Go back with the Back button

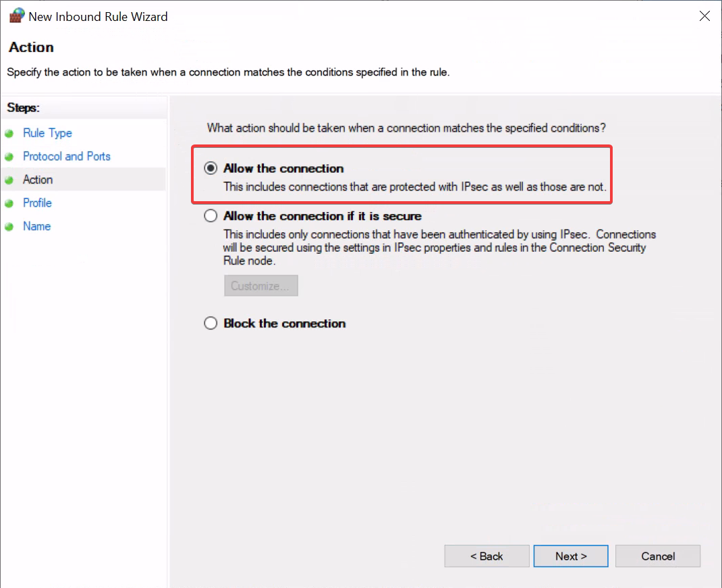click(487, 556)
